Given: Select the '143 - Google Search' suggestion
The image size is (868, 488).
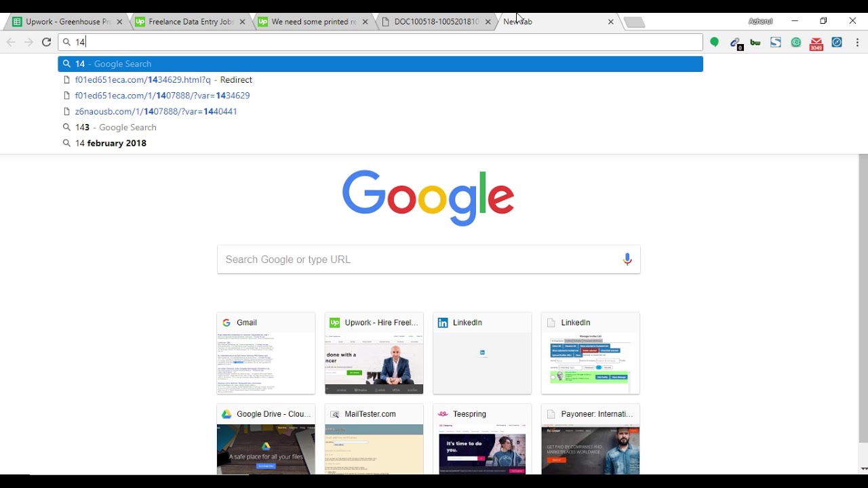Looking at the screenshot, I should (380, 127).
